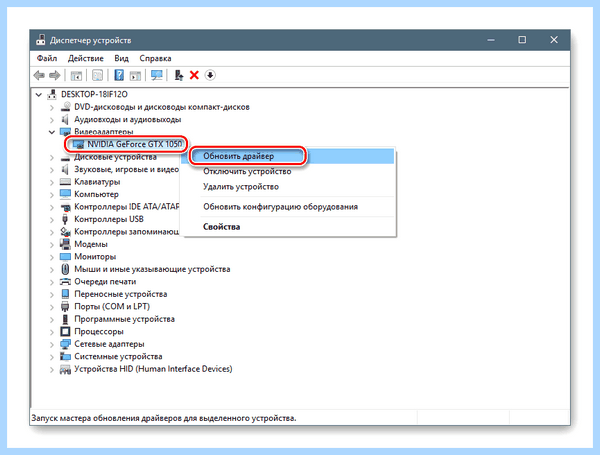This screenshot has width=600, height=455.
Task: Click the back arrow toolbar icon
Action: [x=39, y=75]
